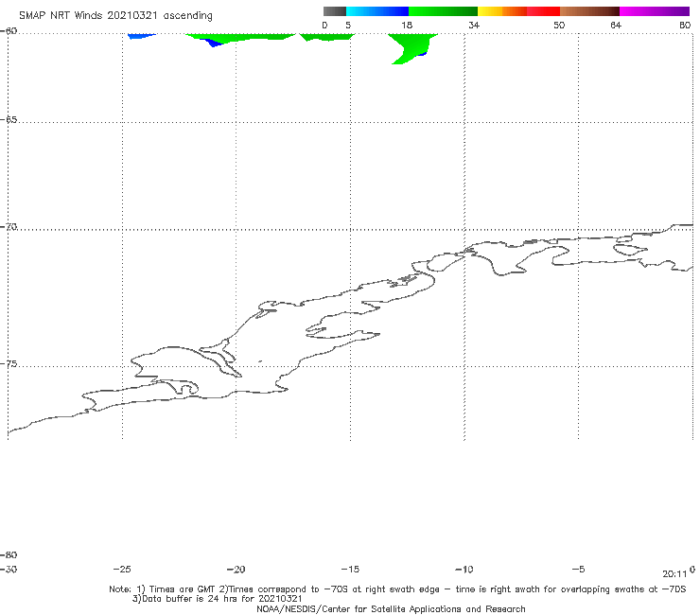Click the cyan-blue segment of the color scale

coord(377,11)
